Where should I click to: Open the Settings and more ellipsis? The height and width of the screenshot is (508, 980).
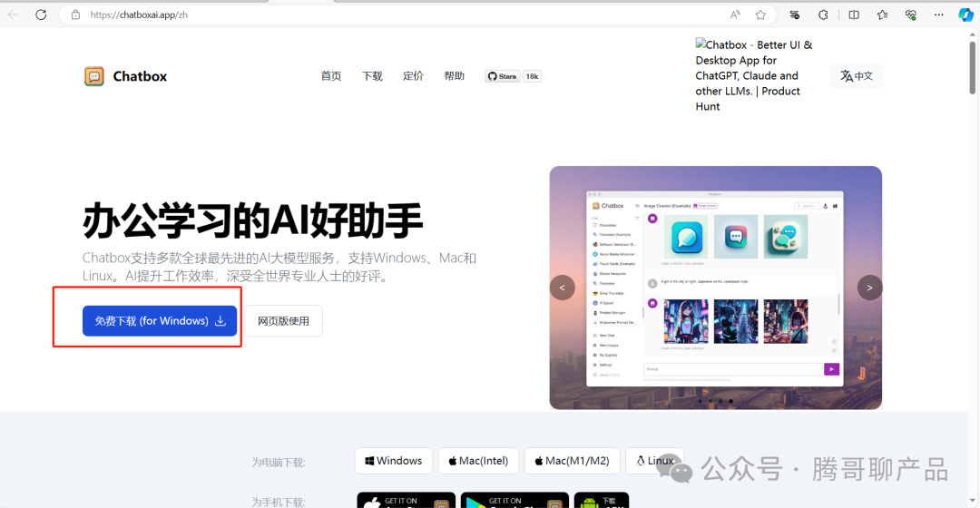(939, 15)
